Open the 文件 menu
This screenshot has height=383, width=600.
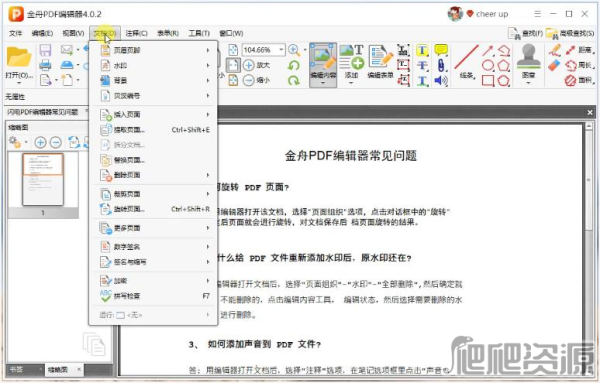[15, 33]
